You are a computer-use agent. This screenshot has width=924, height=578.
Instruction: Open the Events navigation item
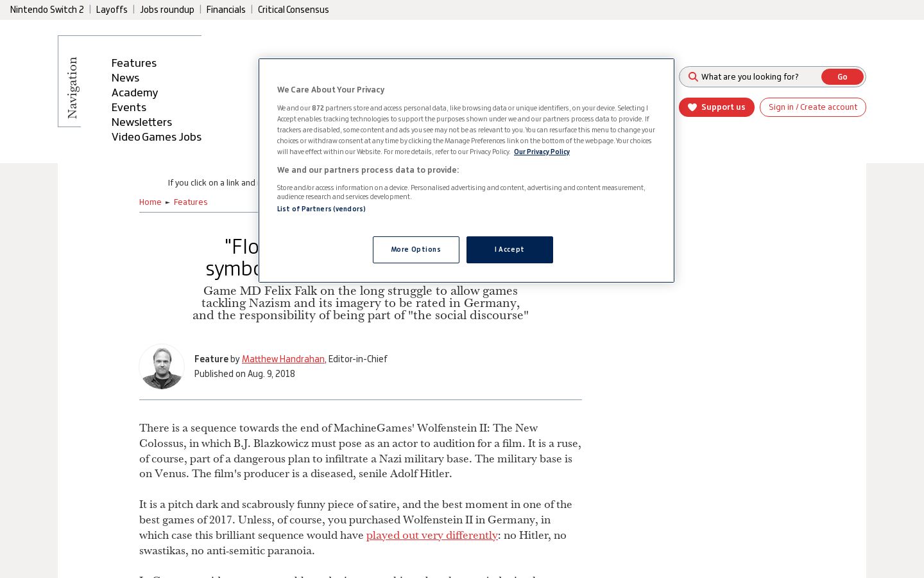tap(129, 107)
